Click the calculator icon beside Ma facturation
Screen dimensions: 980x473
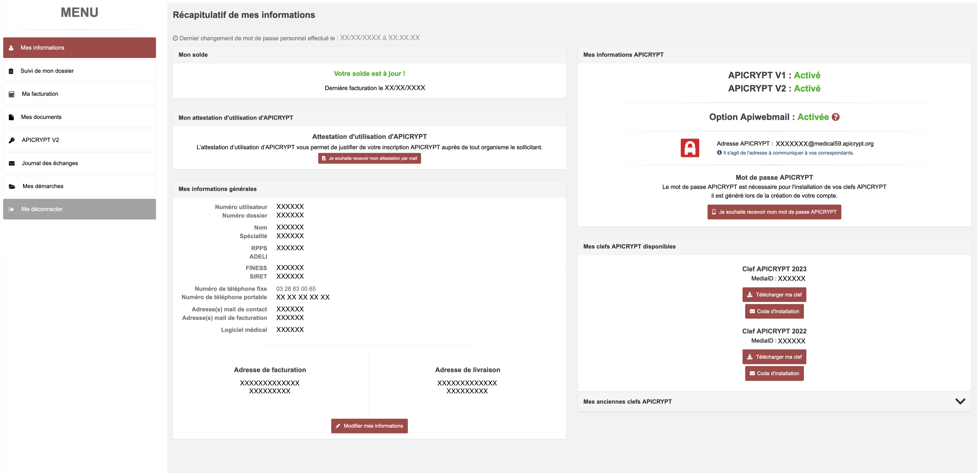(x=11, y=94)
